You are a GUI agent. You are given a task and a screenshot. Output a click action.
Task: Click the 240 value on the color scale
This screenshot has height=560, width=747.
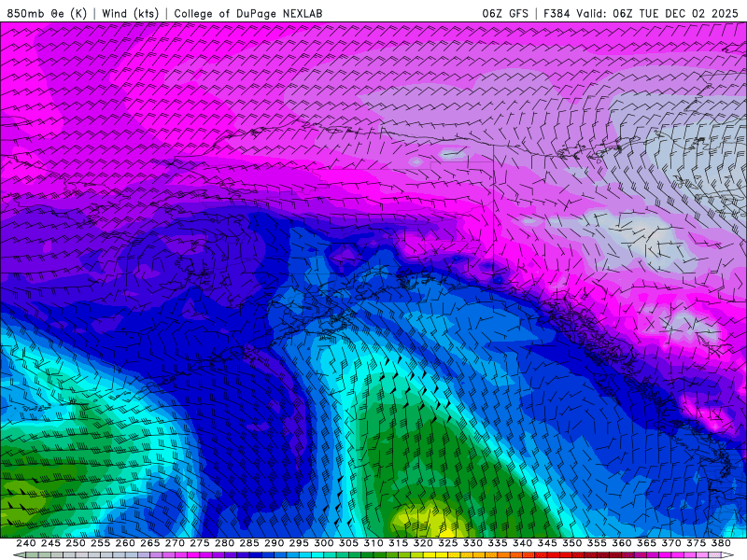(26, 543)
